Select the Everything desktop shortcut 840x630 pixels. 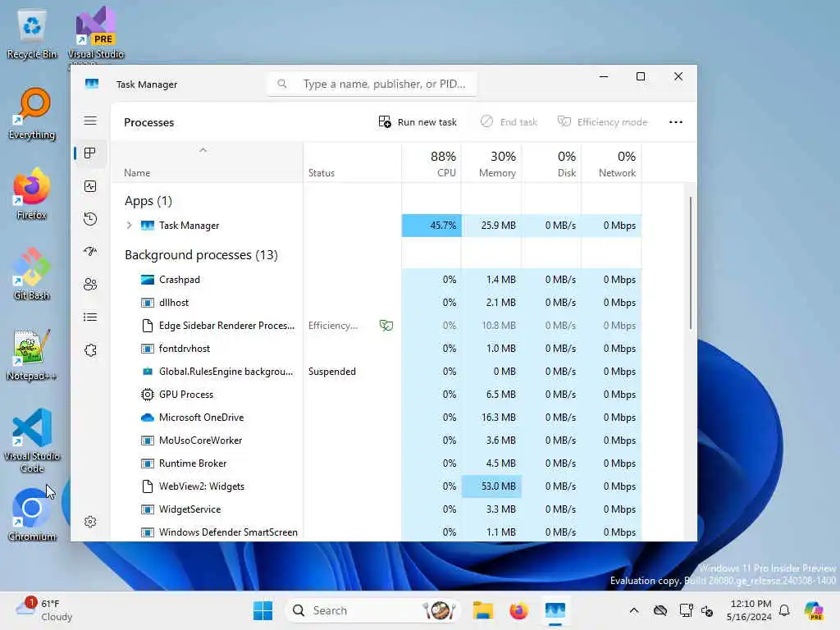[32, 114]
